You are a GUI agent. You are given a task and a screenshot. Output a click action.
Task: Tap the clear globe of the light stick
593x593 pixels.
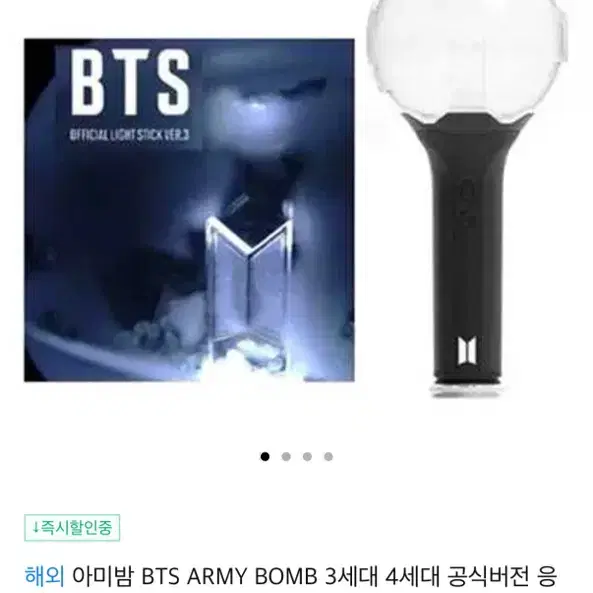point(467,57)
